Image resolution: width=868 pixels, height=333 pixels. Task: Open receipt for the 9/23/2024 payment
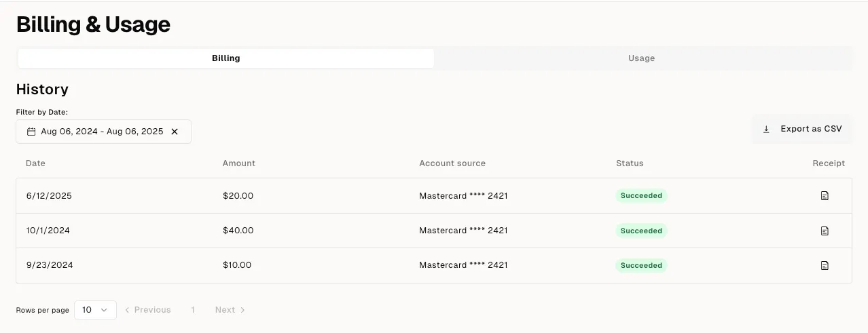pyautogui.click(x=825, y=265)
